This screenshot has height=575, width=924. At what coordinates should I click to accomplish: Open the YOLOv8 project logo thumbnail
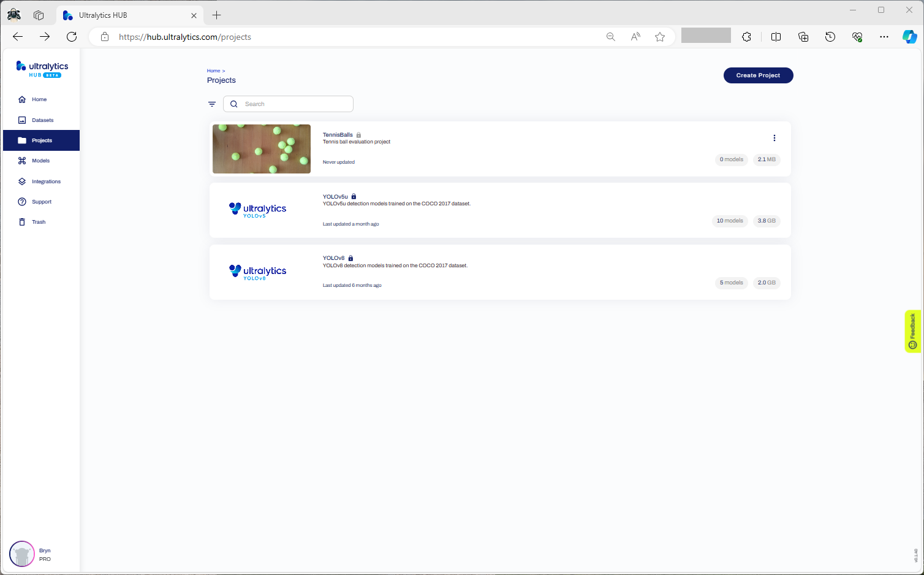[257, 272]
